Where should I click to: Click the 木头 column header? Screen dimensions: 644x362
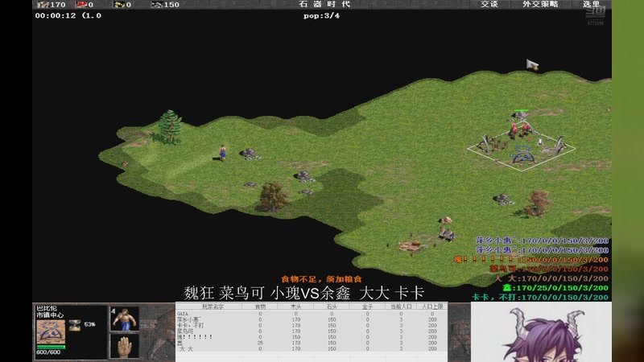click(295, 306)
